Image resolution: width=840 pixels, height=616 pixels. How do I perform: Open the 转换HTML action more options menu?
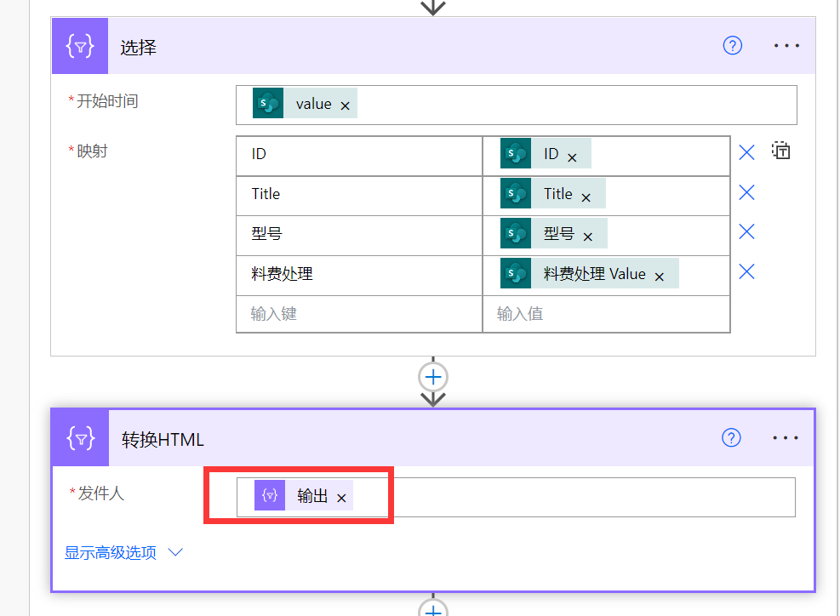point(786,437)
